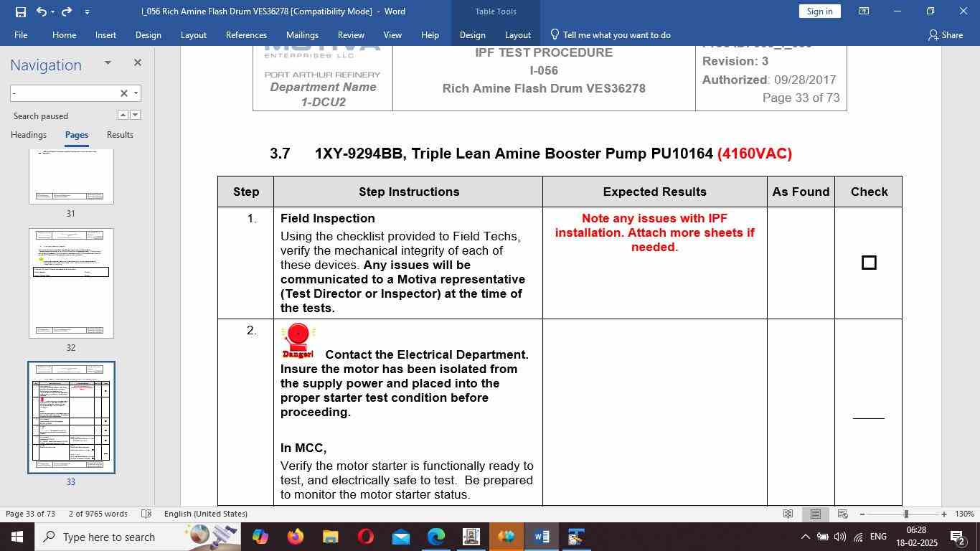Switch to the Home tab
980x551 pixels.
64,34
